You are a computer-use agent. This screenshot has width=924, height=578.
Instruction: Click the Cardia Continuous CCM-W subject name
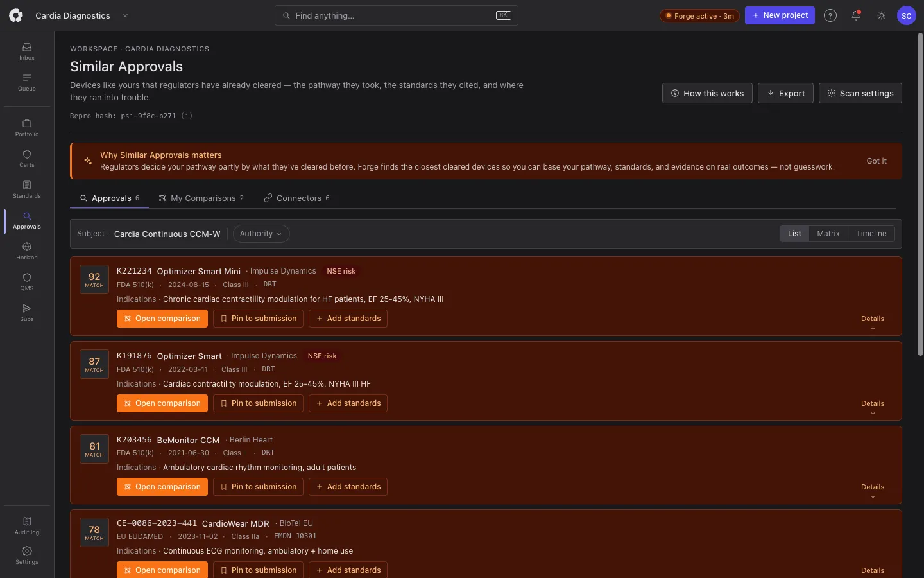[x=167, y=234]
